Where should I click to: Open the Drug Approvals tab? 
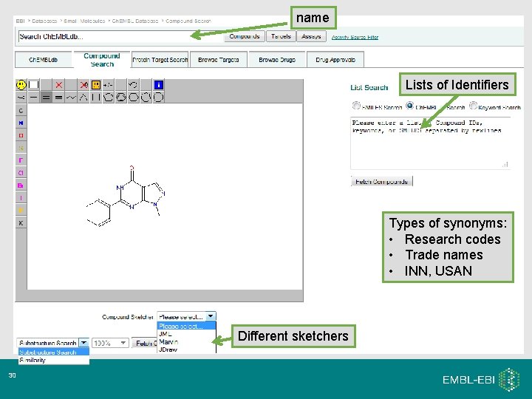tap(335, 60)
